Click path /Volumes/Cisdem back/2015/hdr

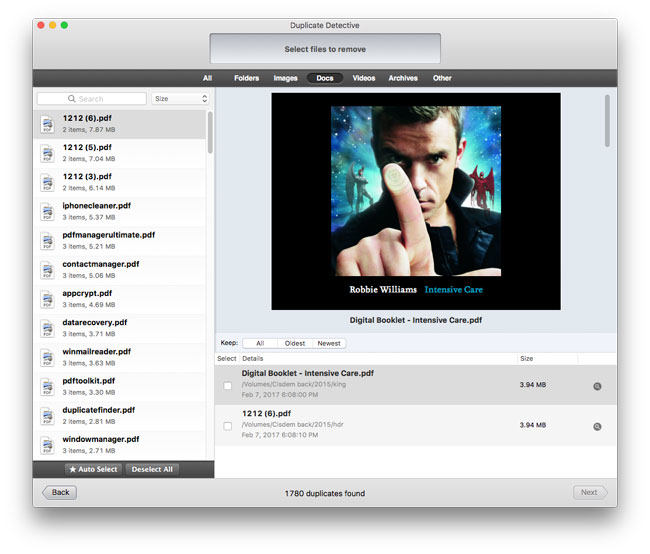click(292, 424)
